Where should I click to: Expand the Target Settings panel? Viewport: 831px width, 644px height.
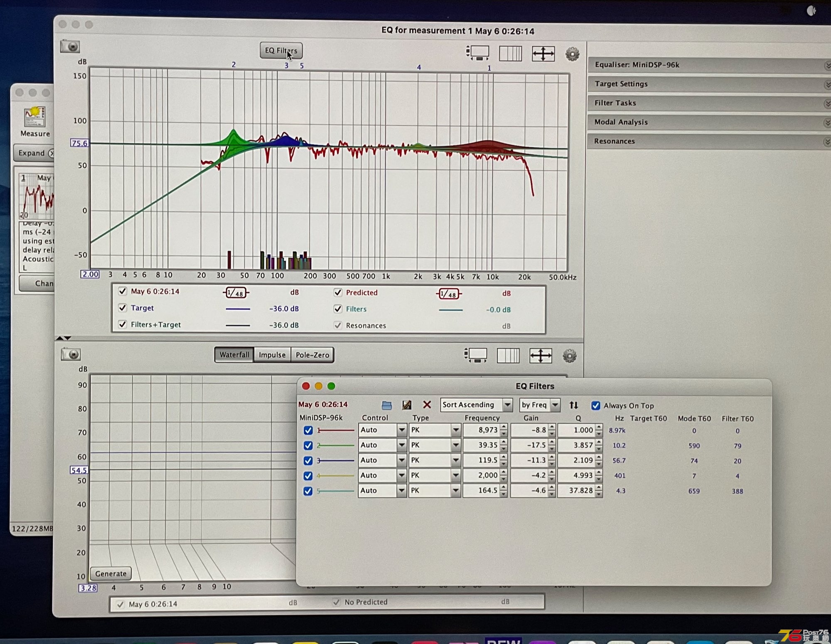pos(709,84)
